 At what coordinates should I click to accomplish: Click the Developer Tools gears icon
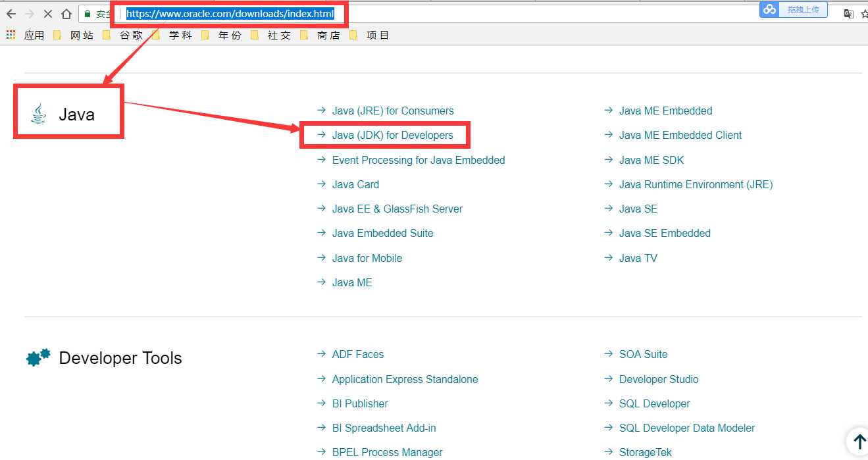pos(38,357)
